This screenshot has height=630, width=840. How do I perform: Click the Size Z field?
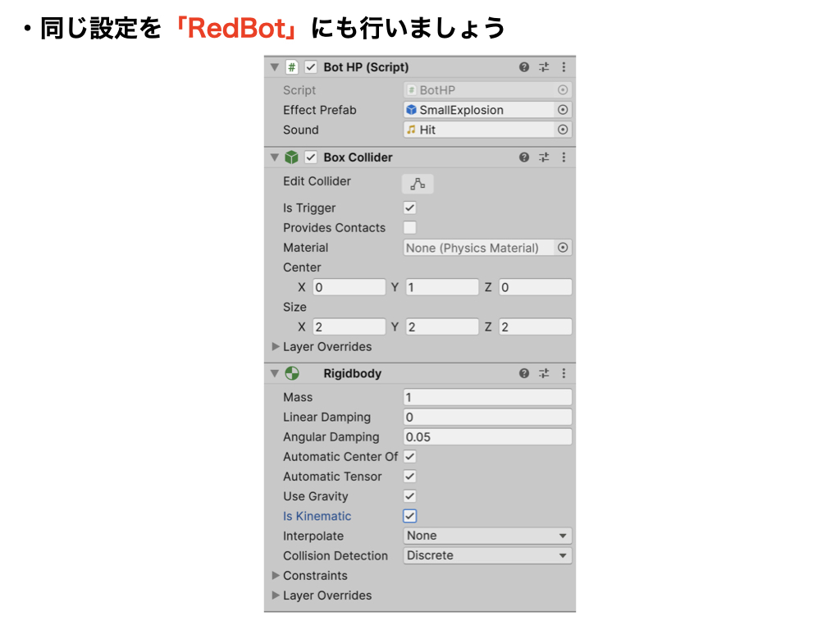(x=535, y=326)
